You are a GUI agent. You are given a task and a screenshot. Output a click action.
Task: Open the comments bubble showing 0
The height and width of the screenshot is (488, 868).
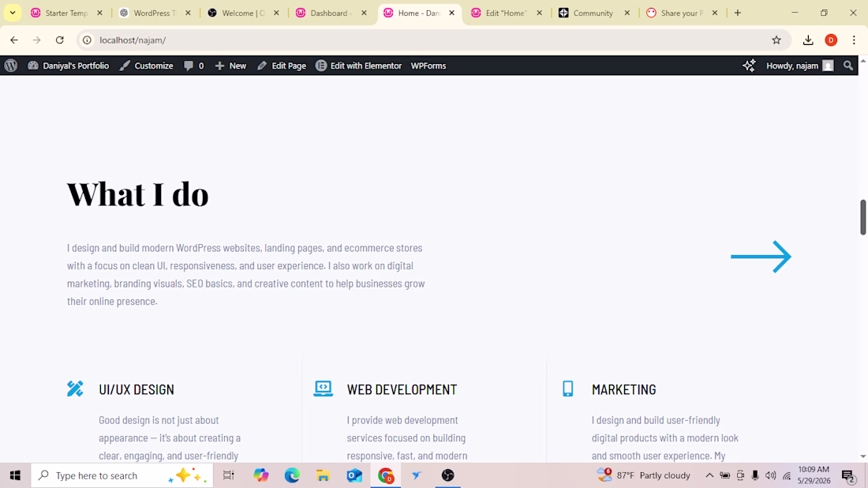[x=194, y=66]
